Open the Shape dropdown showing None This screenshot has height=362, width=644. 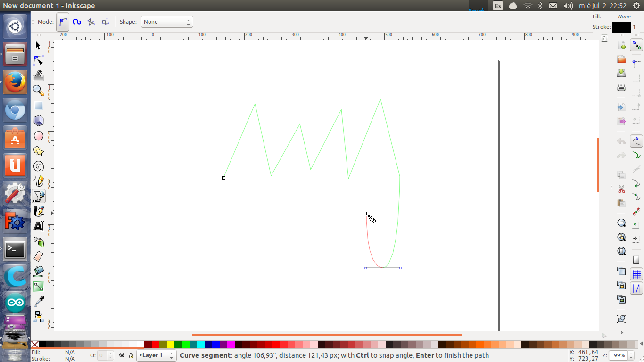167,22
